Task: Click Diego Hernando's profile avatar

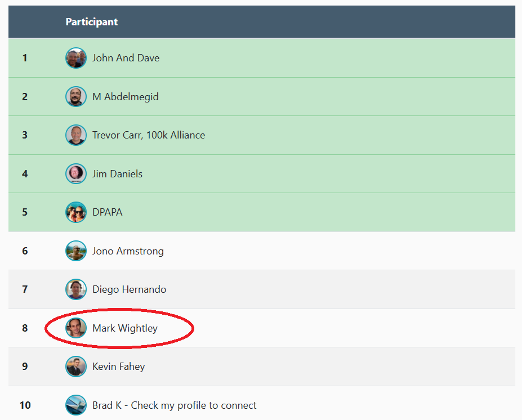Action: 76,289
